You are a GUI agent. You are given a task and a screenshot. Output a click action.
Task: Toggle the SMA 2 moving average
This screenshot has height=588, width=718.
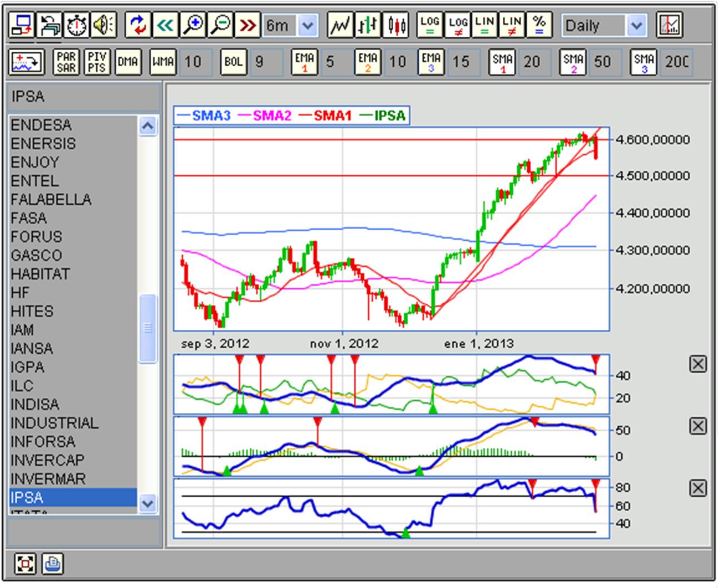click(573, 62)
